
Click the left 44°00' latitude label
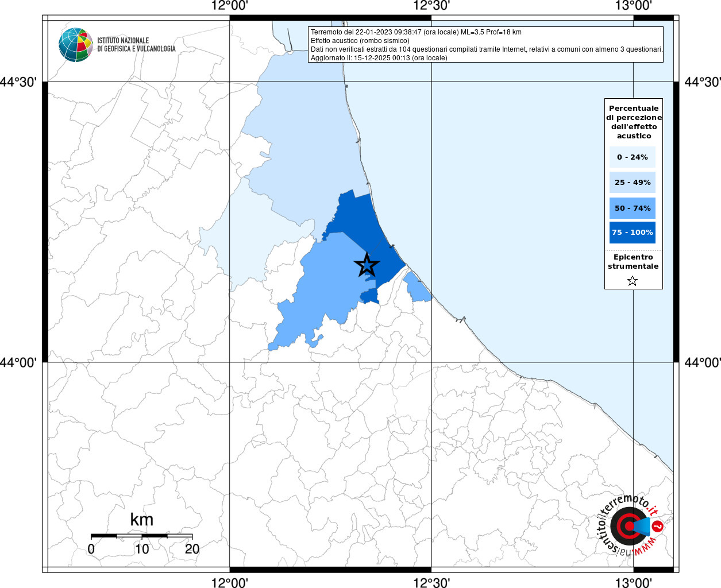(18, 362)
